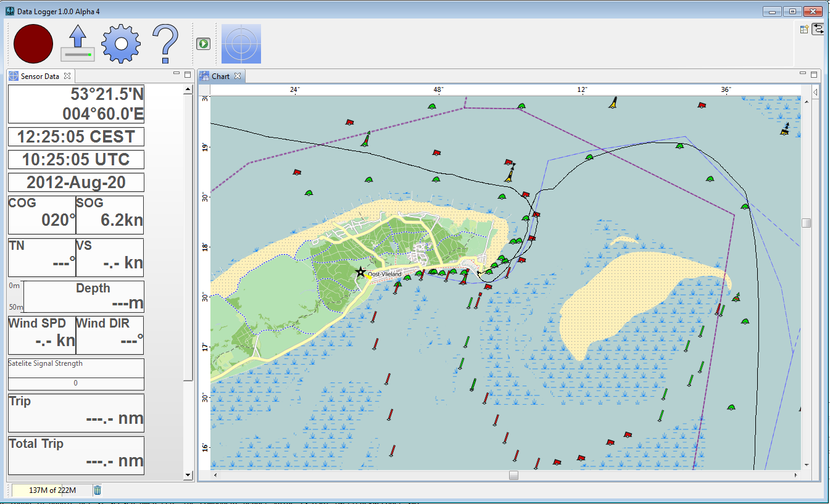The height and width of the screenshot is (504, 830).
Task: Open help with the question mark icon
Action: 165,44
